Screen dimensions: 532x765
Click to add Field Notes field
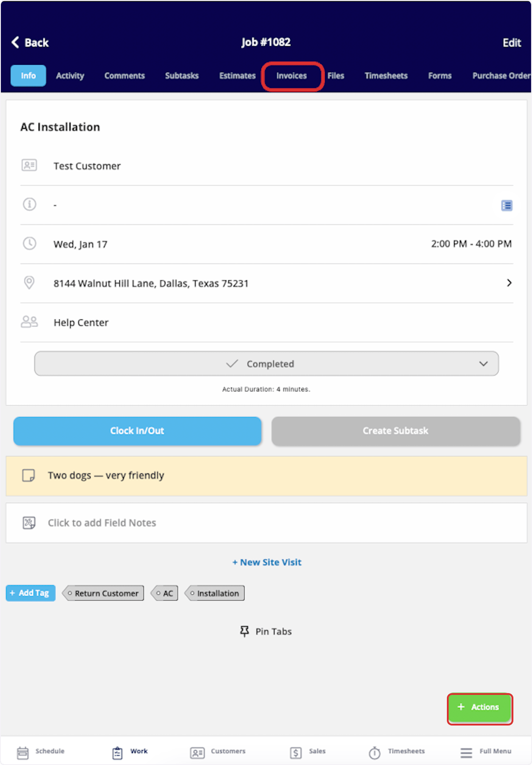tap(266, 523)
